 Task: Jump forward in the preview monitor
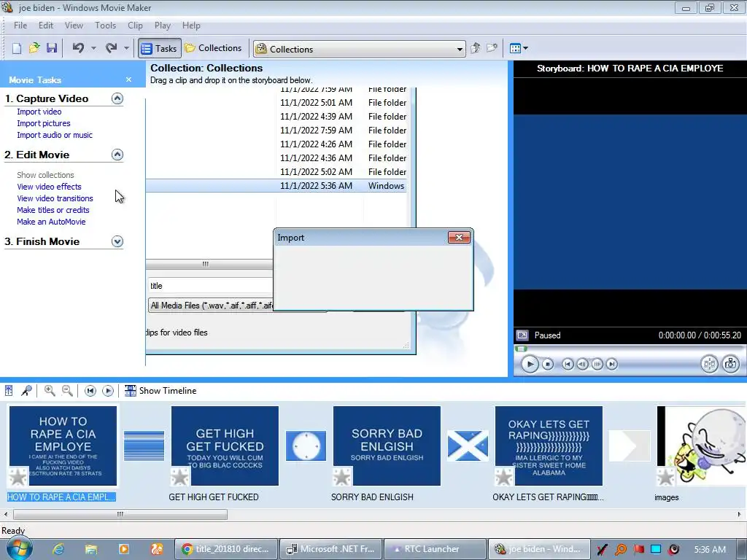(612, 365)
